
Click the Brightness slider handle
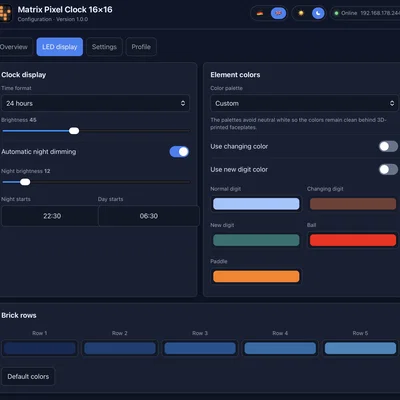(74, 131)
